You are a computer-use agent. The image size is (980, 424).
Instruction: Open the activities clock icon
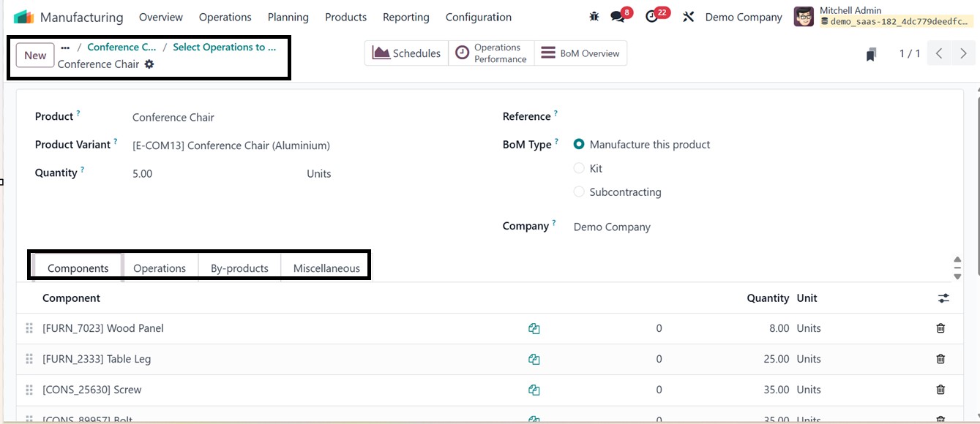tap(652, 17)
